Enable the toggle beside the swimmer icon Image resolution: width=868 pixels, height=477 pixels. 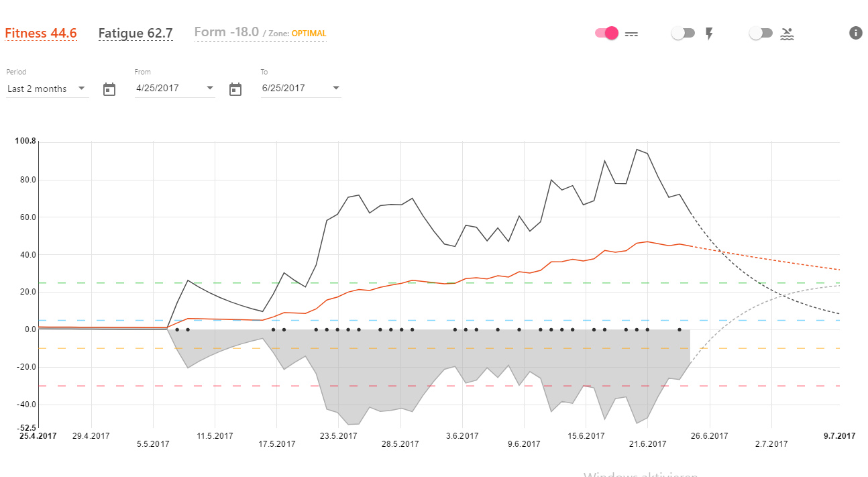point(761,33)
